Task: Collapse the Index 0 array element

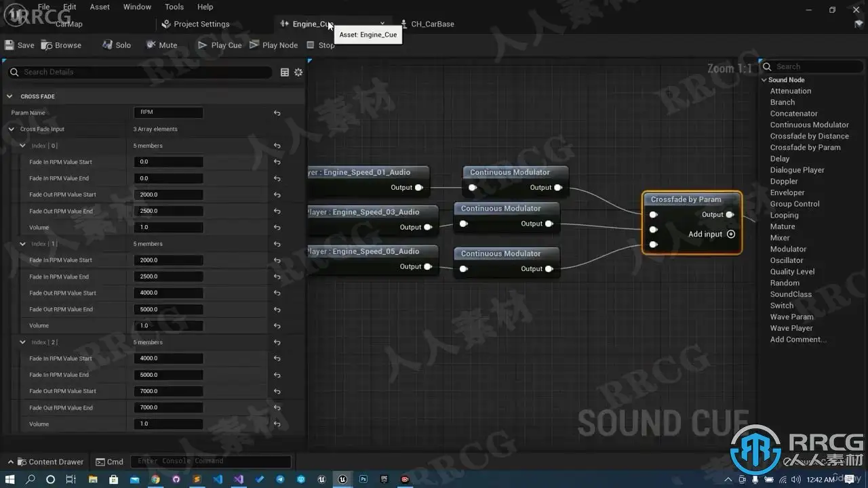Action: (22, 146)
